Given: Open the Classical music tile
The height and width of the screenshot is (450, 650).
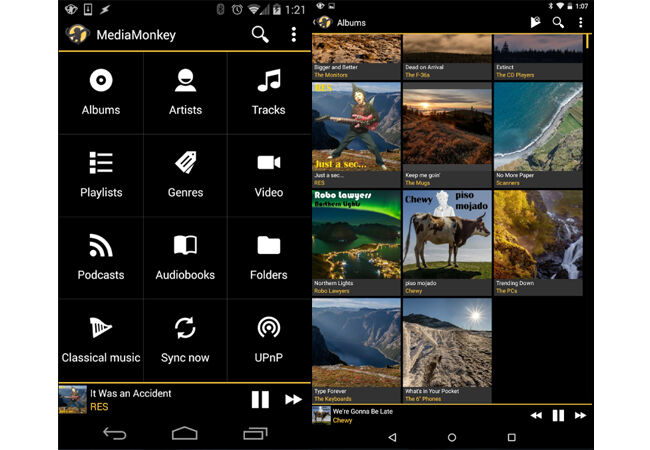Looking at the screenshot, I should [101, 340].
